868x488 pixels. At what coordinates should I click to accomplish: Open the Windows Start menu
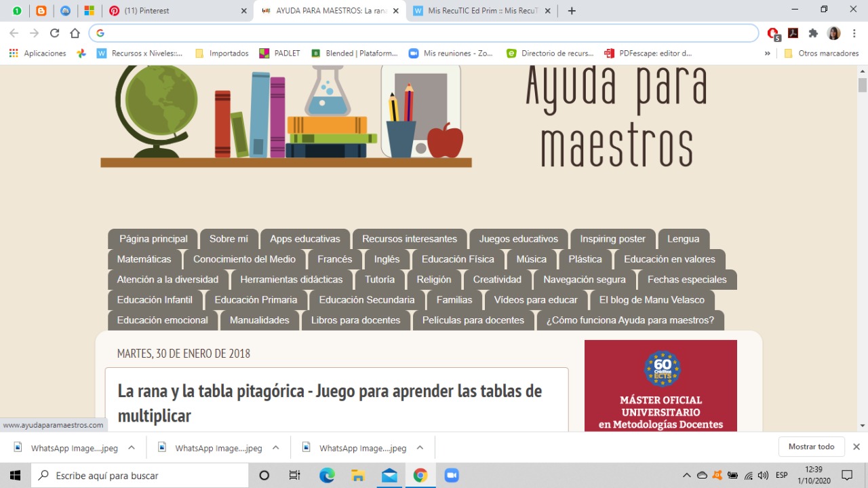click(x=15, y=476)
